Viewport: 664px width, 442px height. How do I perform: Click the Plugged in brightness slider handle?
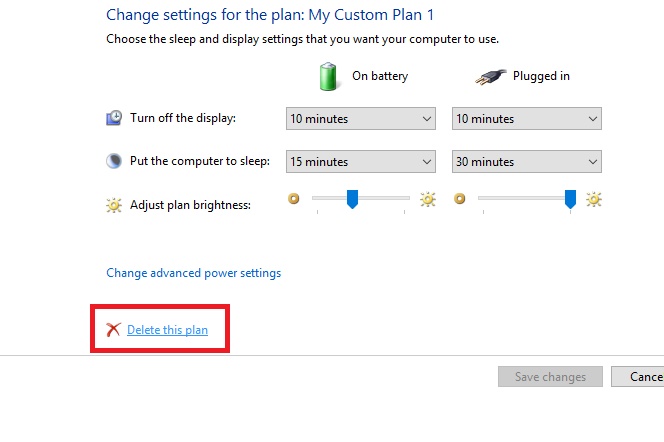point(570,199)
